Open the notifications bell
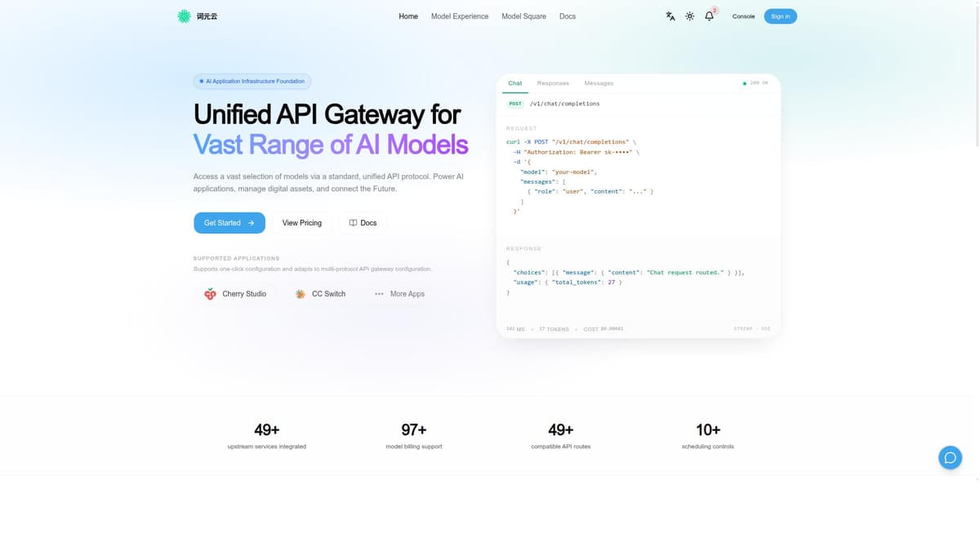The width and height of the screenshot is (980, 551). [709, 16]
